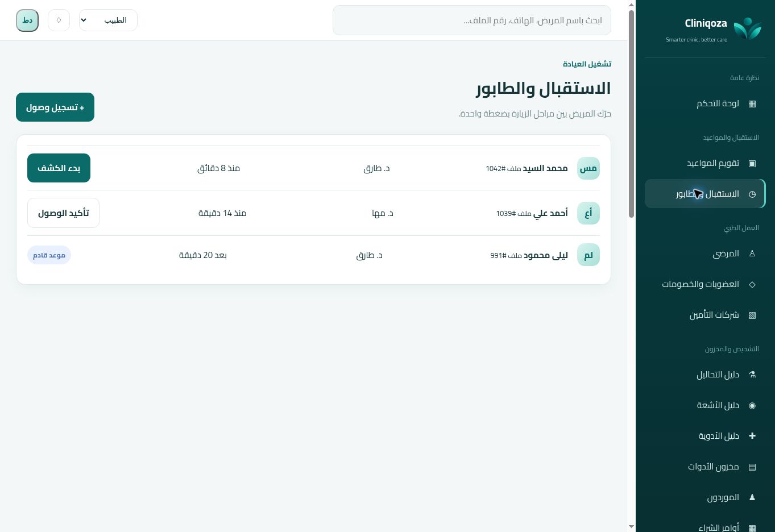Open دليل الأشعة in the sidebar

(x=705, y=405)
